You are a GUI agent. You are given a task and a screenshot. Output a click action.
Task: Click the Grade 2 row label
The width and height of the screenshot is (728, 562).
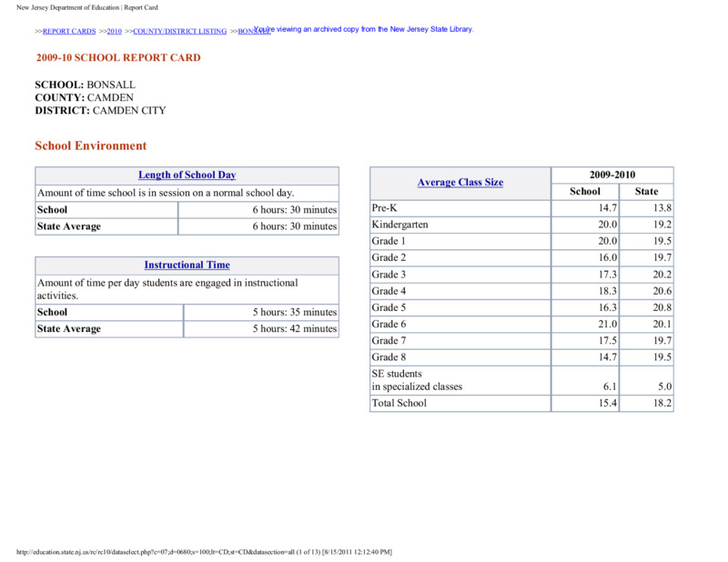pyautogui.click(x=389, y=257)
